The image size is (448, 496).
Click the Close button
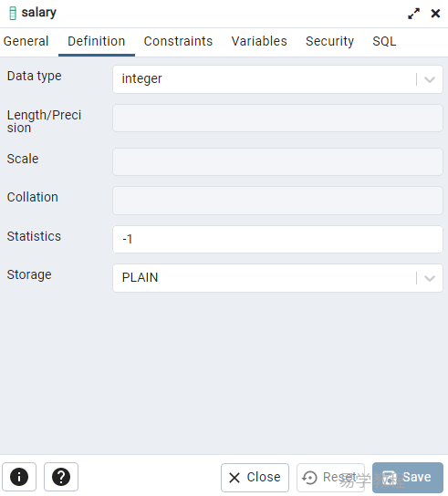point(255,478)
